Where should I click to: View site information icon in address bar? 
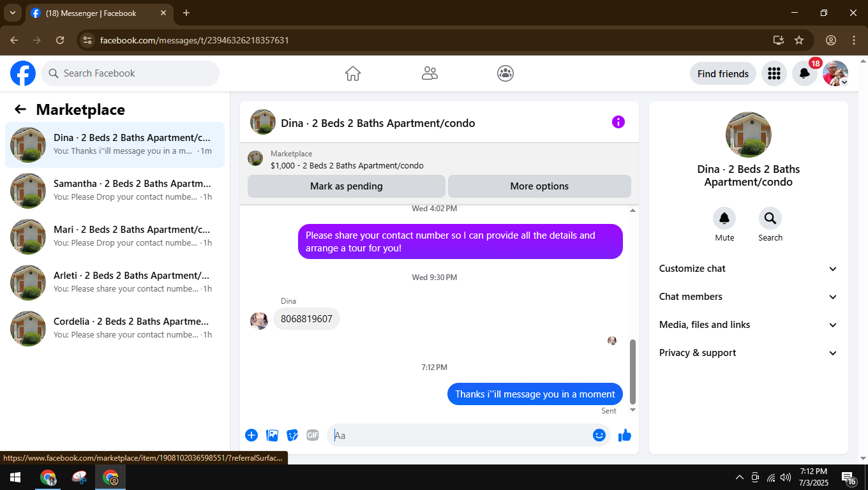click(x=87, y=40)
